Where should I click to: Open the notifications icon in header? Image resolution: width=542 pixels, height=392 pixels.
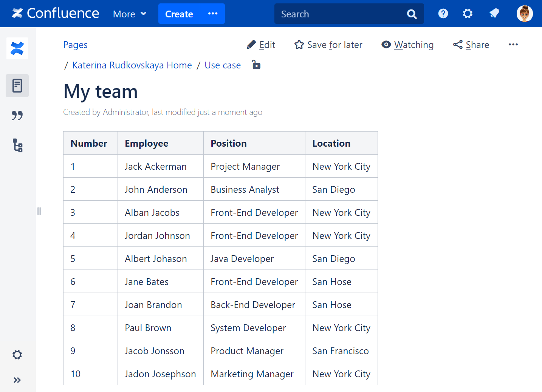[494, 14]
